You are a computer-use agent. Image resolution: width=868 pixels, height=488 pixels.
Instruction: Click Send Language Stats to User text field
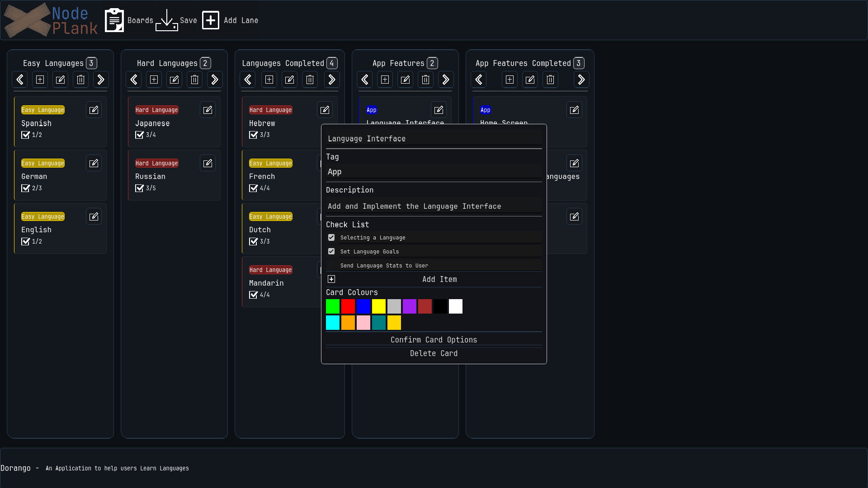(440, 266)
